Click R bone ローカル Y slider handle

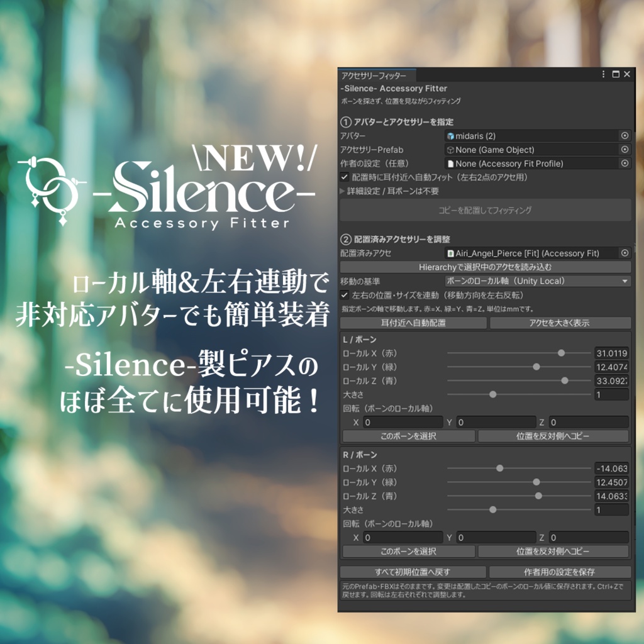pyautogui.click(x=536, y=482)
